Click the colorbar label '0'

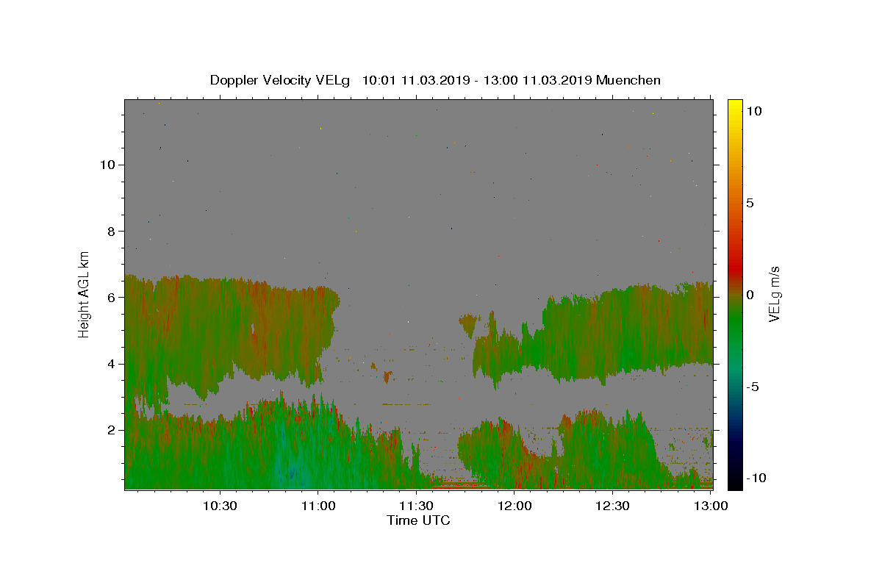(749, 295)
